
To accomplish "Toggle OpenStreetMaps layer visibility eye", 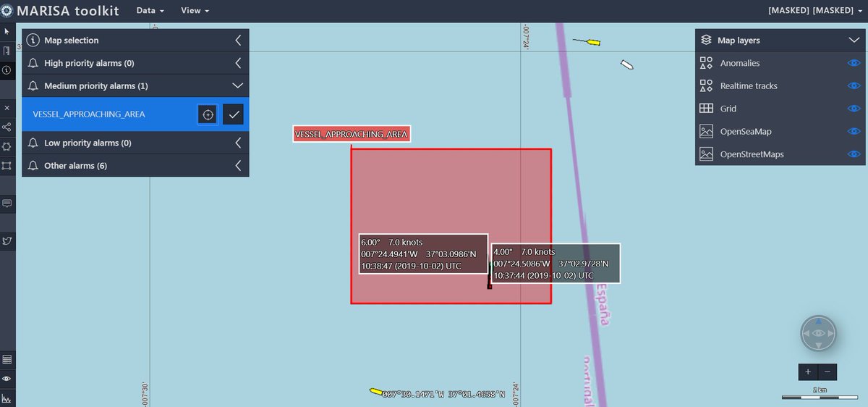I will pyautogui.click(x=854, y=154).
